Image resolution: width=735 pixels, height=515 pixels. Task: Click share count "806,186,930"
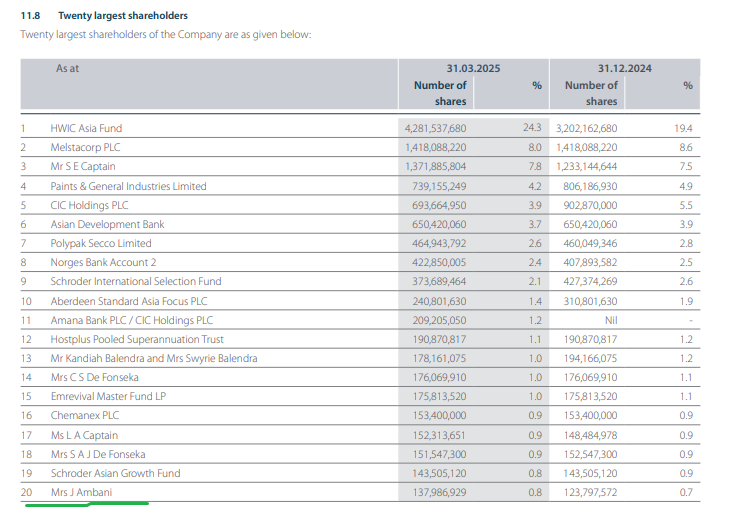(x=590, y=187)
